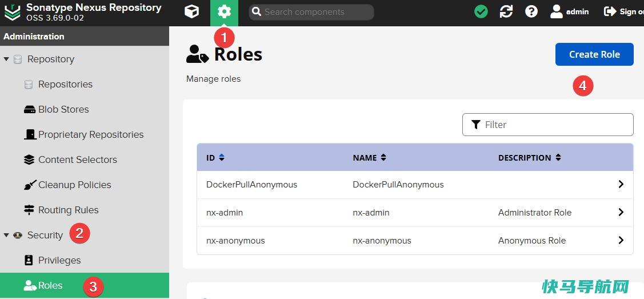Screen dimensions: 644x299
Task: Open nx-anonymous row chevron
Action: 621,240
